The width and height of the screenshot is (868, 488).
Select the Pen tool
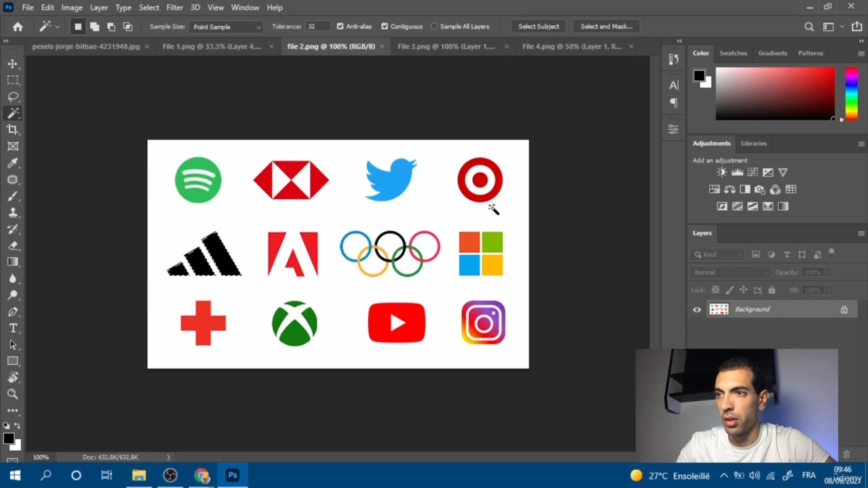click(x=13, y=312)
